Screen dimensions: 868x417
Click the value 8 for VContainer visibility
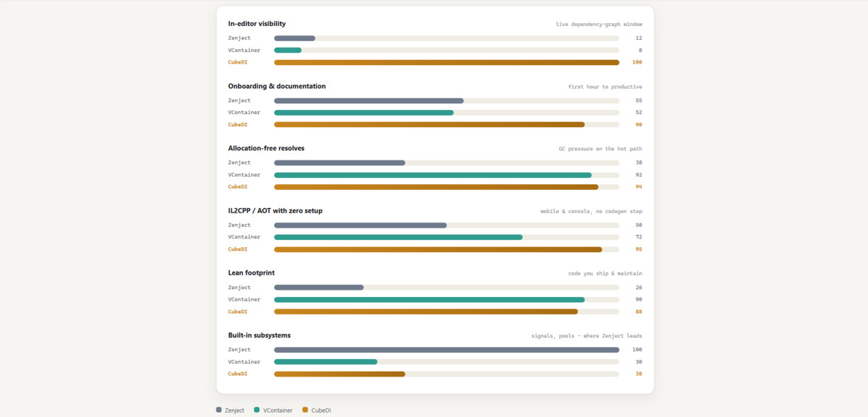coord(640,50)
